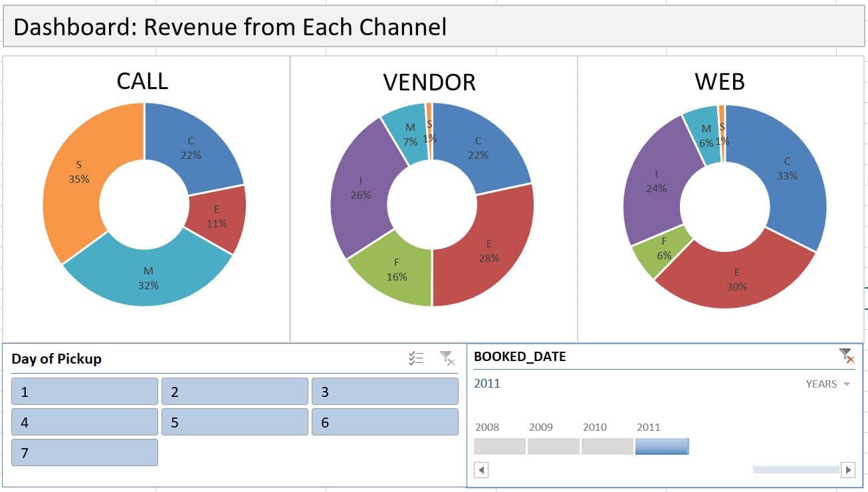Choose day 7 in the slicer
This screenshot has width=868, height=492.
click(x=84, y=453)
